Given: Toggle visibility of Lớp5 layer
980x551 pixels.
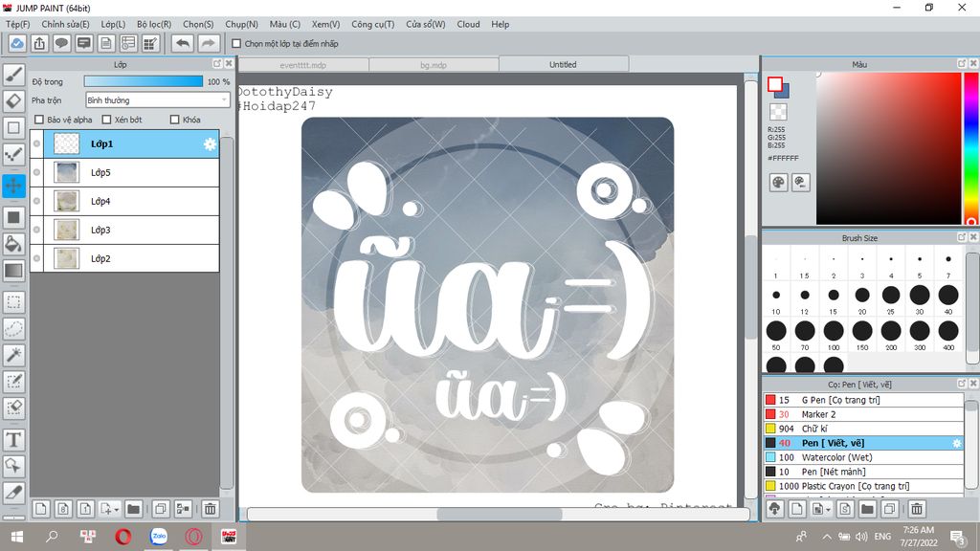Looking at the screenshot, I should pyautogui.click(x=37, y=172).
